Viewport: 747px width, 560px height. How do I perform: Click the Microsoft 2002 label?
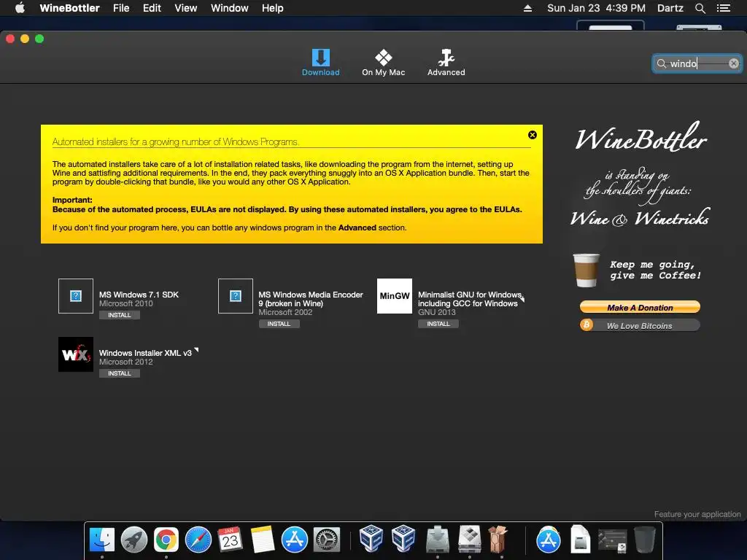pyautogui.click(x=285, y=312)
